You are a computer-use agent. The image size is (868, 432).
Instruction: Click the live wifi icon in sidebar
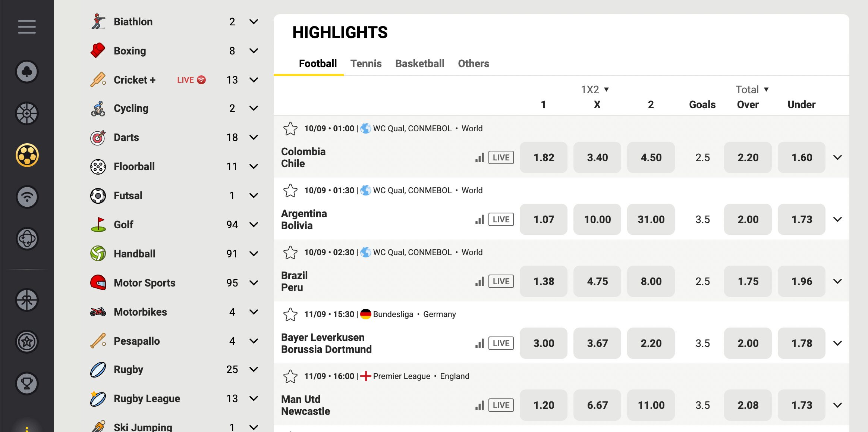[x=27, y=197]
